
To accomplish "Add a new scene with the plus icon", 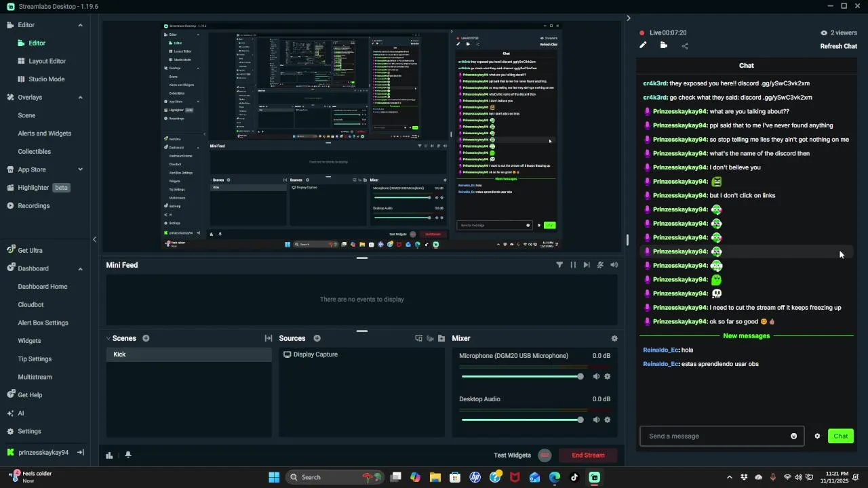I will click(x=146, y=338).
